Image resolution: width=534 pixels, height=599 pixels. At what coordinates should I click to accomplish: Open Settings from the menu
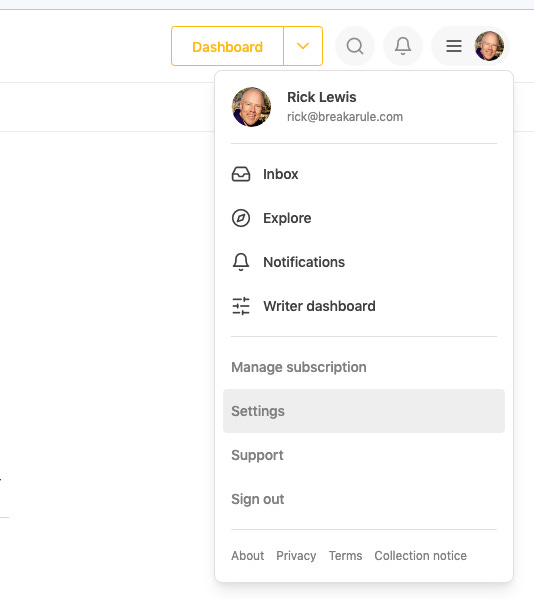pos(364,411)
